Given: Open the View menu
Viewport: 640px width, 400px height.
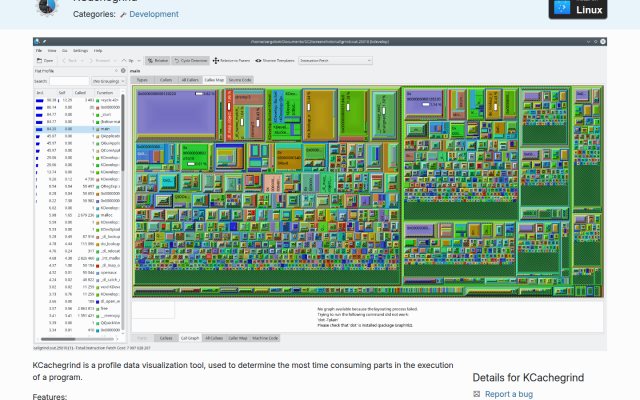Looking at the screenshot, I should (x=52, y=51).
